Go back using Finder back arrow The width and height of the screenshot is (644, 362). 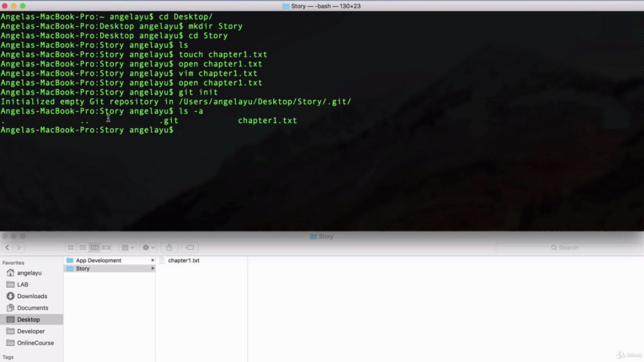tap(7, 247)
